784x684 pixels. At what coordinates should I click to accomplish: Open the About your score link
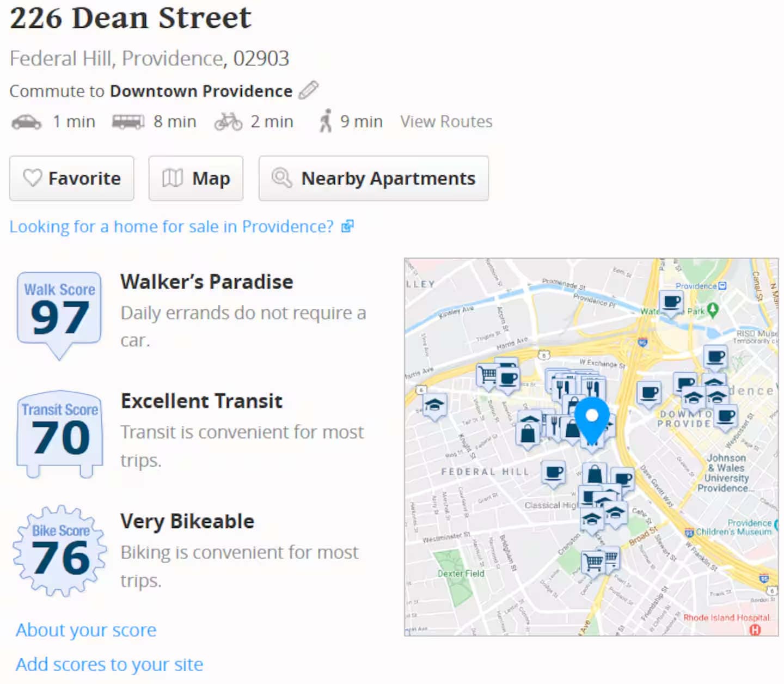[x=86, y=630]
